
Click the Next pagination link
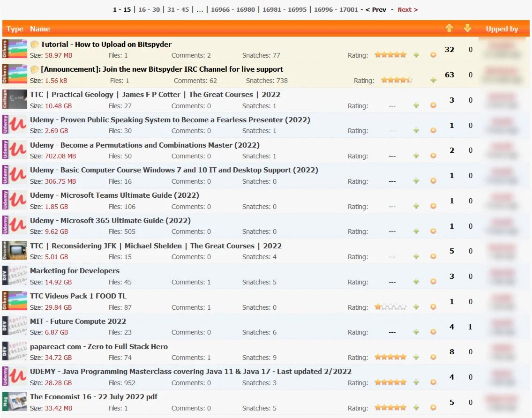407,9
